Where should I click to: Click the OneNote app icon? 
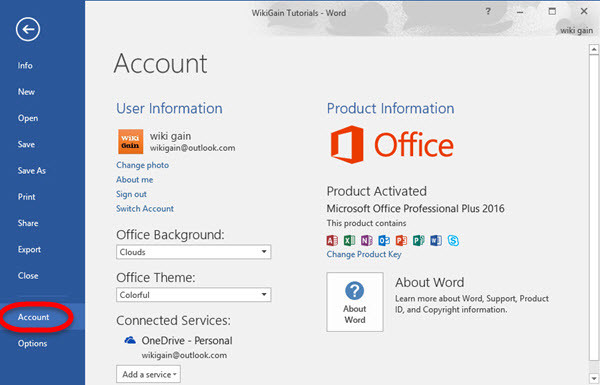pos(367,240)
